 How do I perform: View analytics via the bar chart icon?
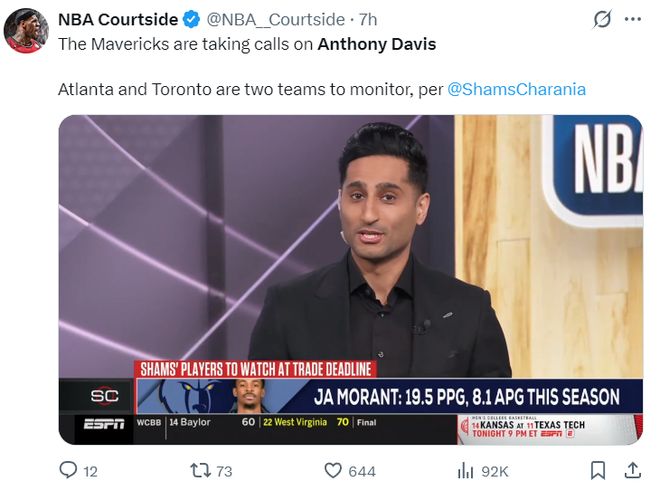click(466, 471)
